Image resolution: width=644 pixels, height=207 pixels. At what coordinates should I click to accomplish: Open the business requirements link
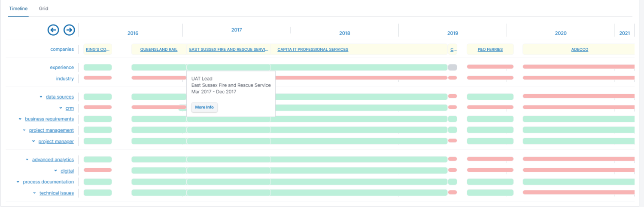(49, 119)
